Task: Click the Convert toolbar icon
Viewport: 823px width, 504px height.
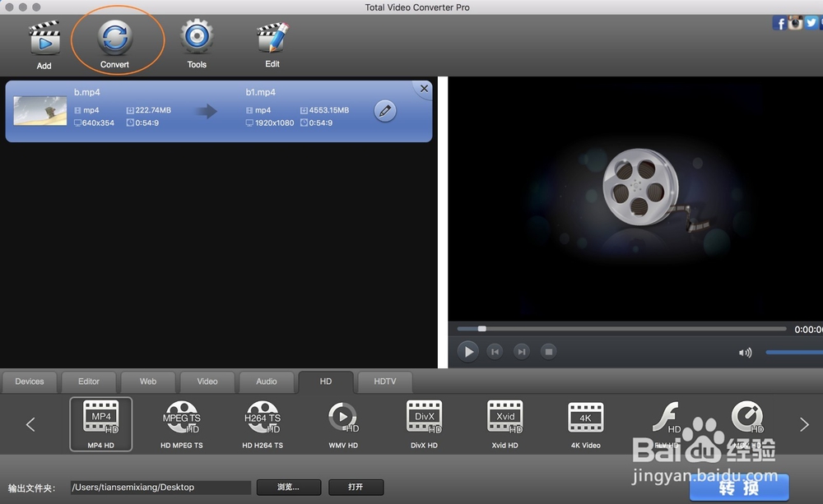Action: [x=114, y=37]
